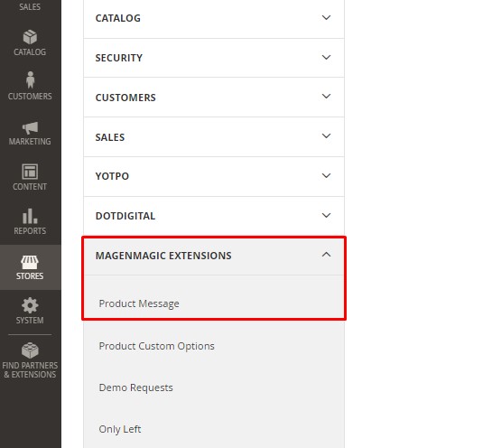The width and height of the screenshot is (492, 448).
Task: Select the Demo Requests item
Action: click(x=136, y=387)
